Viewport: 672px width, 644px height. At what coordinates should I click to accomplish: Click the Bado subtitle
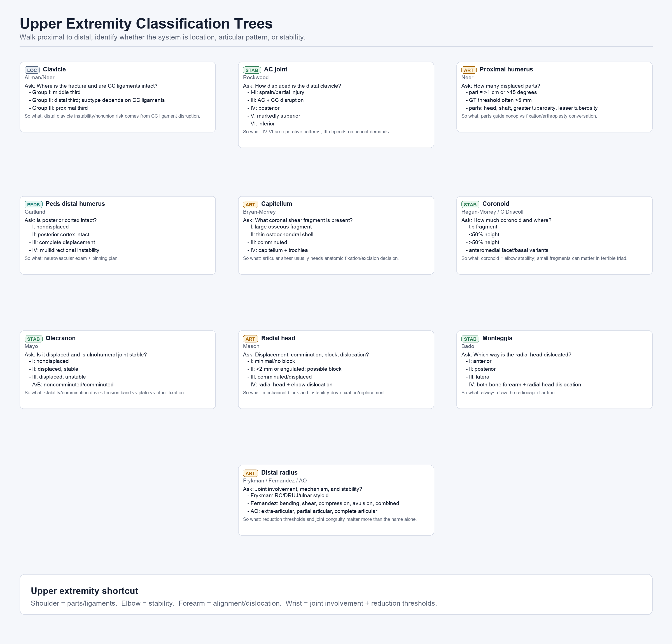(x=468, y=346)
